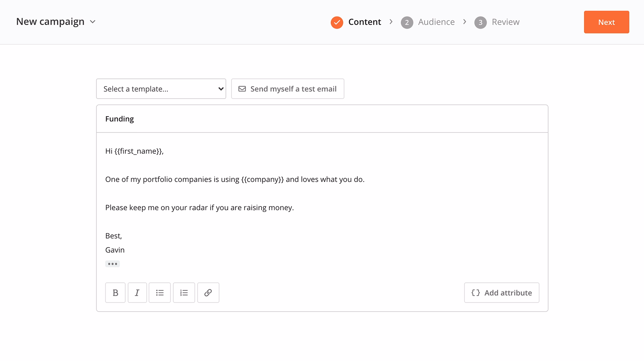
Task: Click the curly braces attribute icon
Action: point(475,293)
